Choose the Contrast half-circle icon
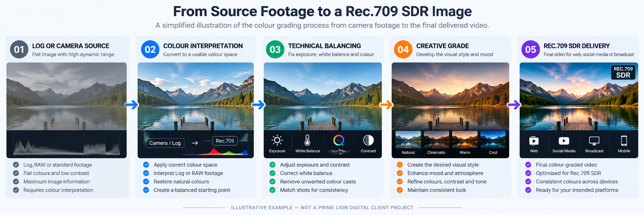644x215 pixels. coord(368,140)
